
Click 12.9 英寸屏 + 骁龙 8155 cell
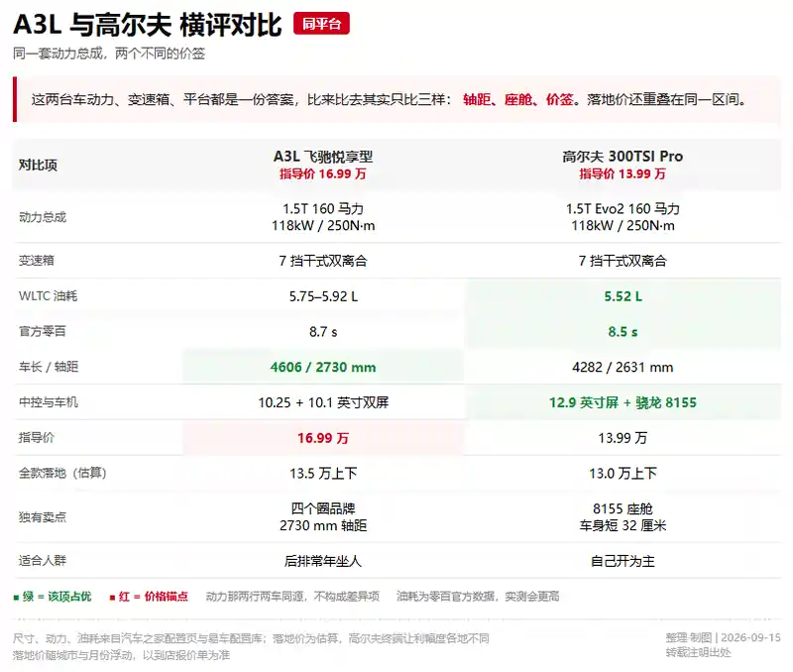(x=623, y=402)
